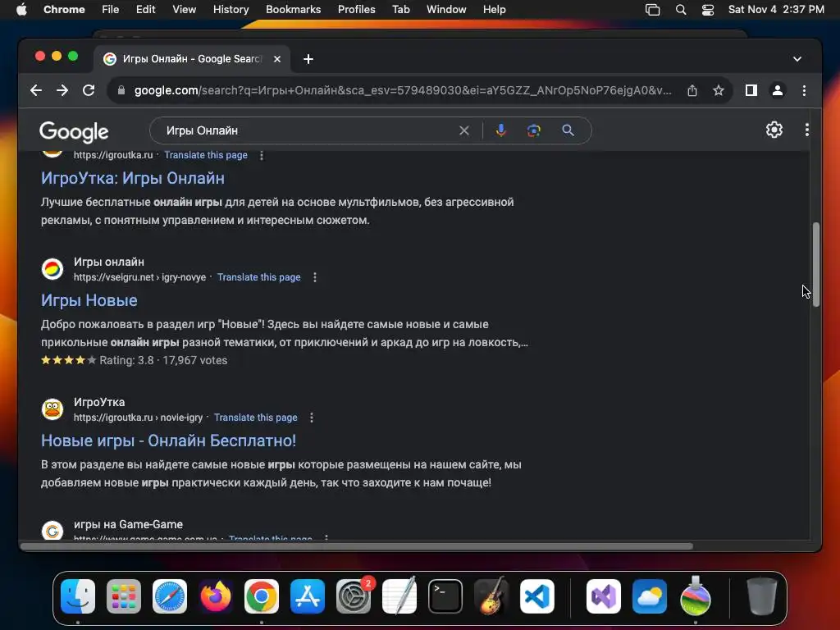Screen dimensions: 840x630
Task: Open Terminal from the dock
Action: 445,596
